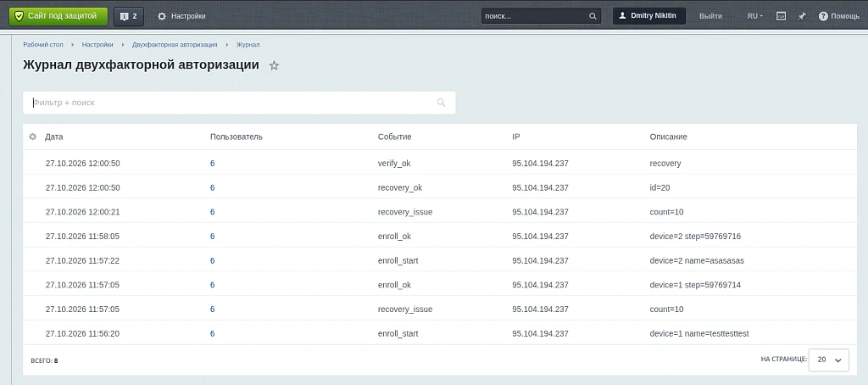Sort by the Пользователь column header
Screen dimensions: 868x385
236,137
